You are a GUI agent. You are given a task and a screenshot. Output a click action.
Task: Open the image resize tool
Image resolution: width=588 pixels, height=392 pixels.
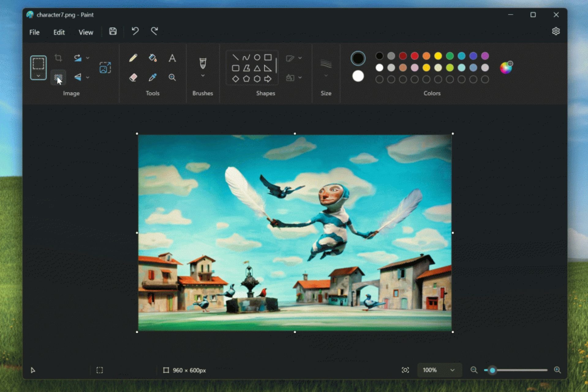click(x=104, y=67)
